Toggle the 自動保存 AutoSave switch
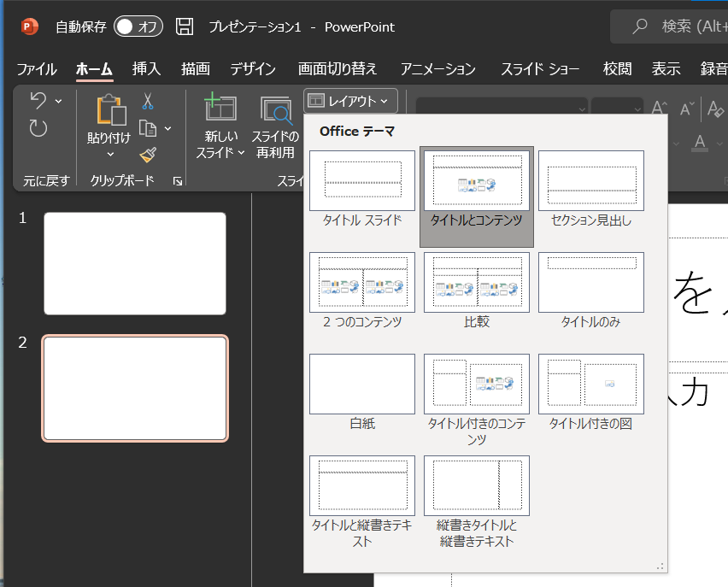This screenshot has width=728, height=587. tap(138, 26)
